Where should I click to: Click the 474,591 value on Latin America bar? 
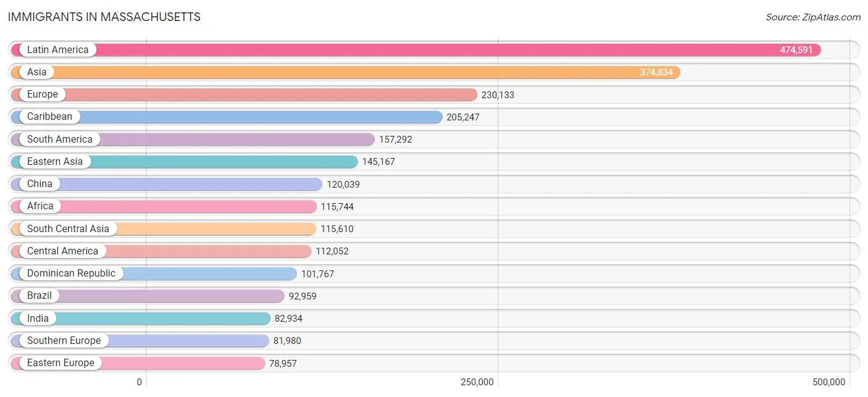(x=796, y=50)
